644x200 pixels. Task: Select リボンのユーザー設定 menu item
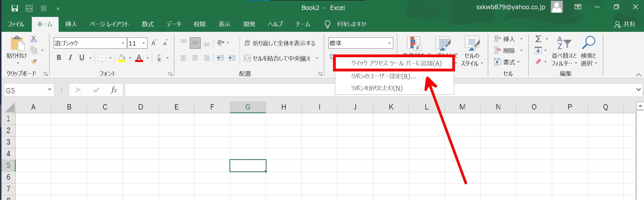point(394,76)
